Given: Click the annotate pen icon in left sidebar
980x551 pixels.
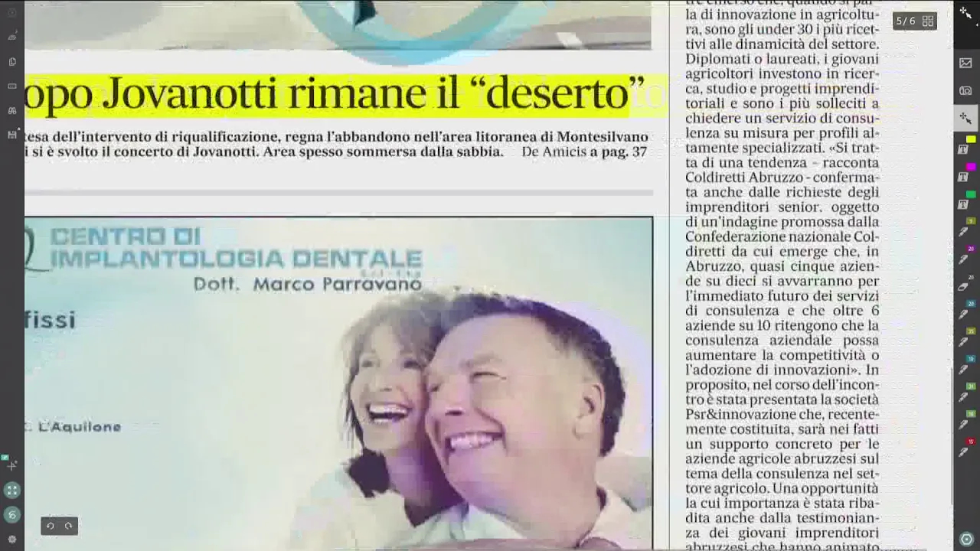Looking at the screenshot, I should 11,37.
